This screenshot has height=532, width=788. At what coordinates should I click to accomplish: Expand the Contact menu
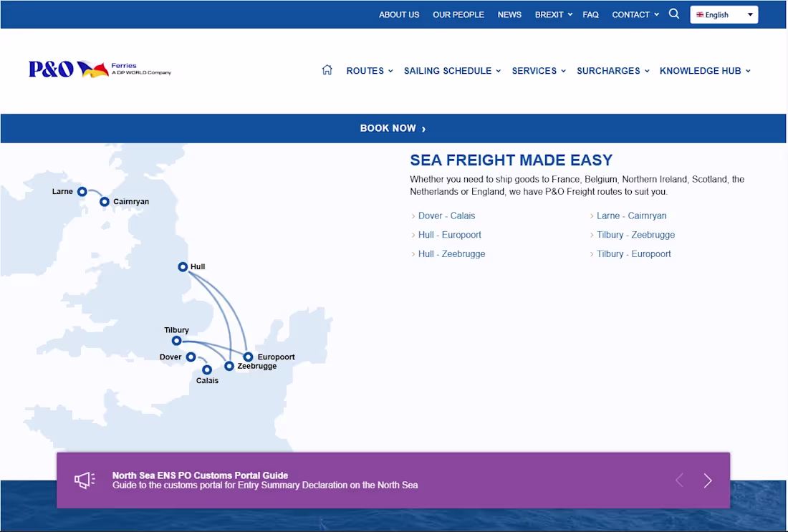[x=635, y=14]
